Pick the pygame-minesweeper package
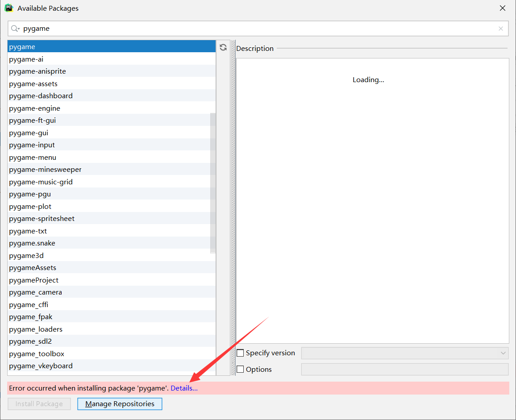 pyautogui.click(x=112, y=170)
